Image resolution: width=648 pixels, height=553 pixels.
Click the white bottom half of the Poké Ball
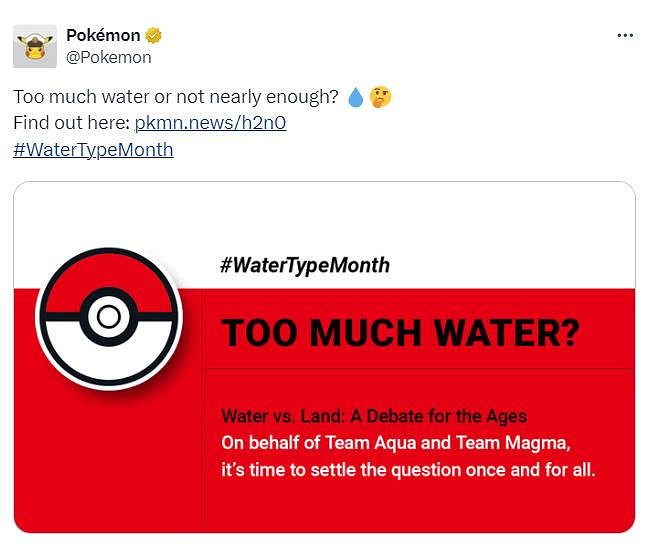[108, 358]
